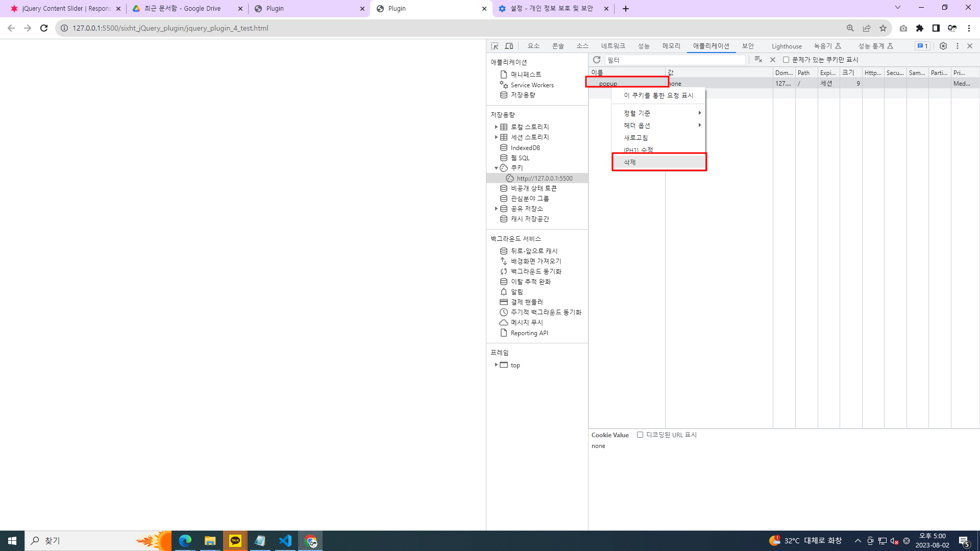The height and width of the screenshot is (551, 980).
Task: Click the DevTools inspect element icon
Action: click(x=495, y=46)
